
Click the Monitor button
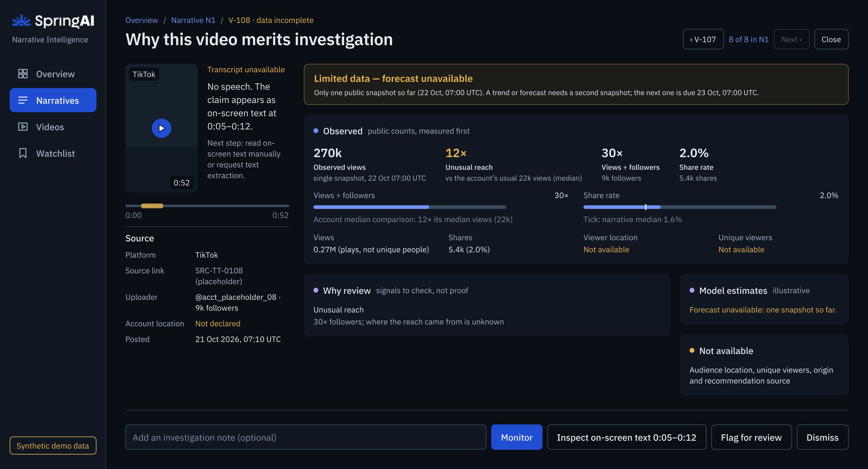(516, 437)
